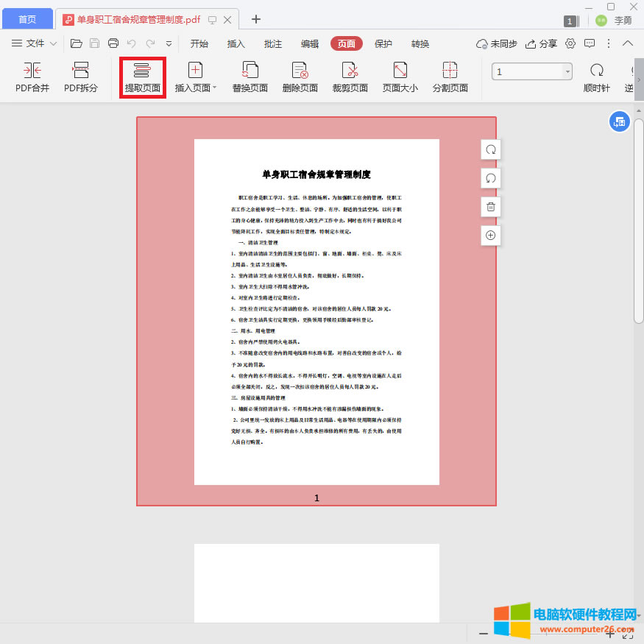Viewport: 644px width, 644px height.
Task: Rotate selected page using floating rotate icon
Action: click(x=490, y=149)
